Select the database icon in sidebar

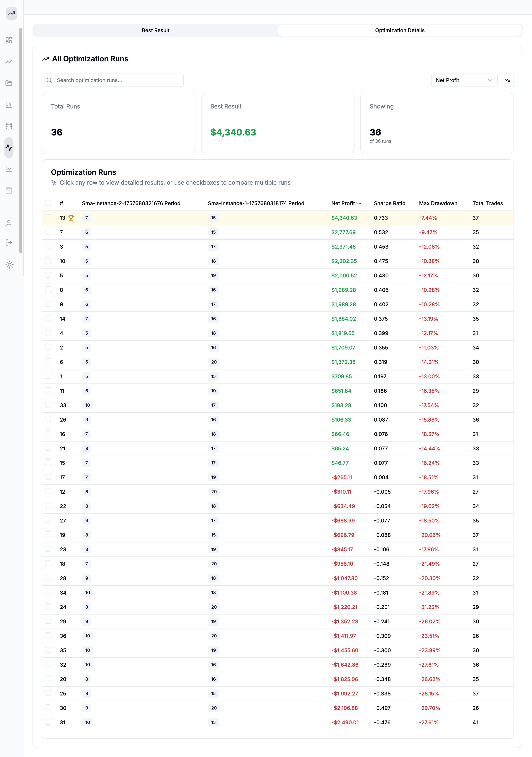click(x=9, y=126)
